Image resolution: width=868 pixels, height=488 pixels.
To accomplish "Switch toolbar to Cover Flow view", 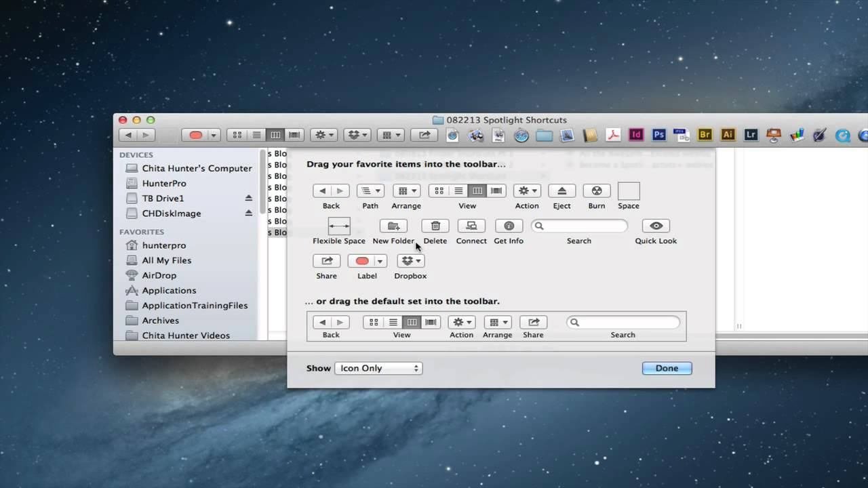I will click(x=294, y=135).
